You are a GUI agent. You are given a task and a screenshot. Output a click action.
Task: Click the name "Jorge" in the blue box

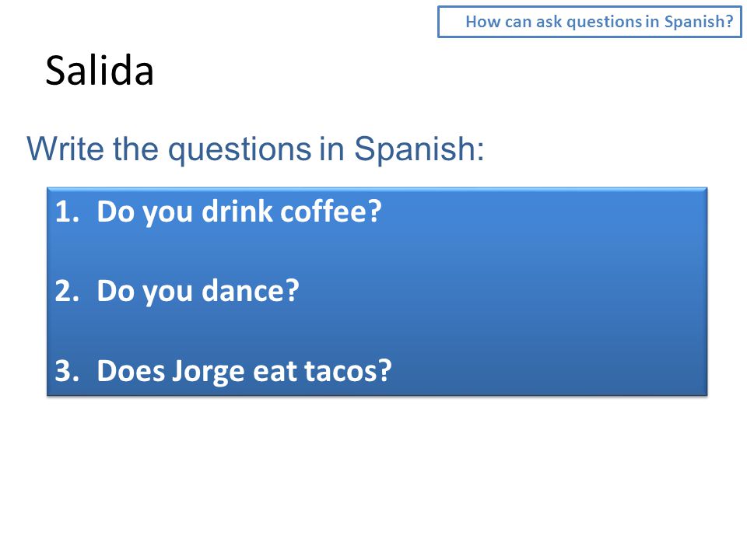point(209,372)
